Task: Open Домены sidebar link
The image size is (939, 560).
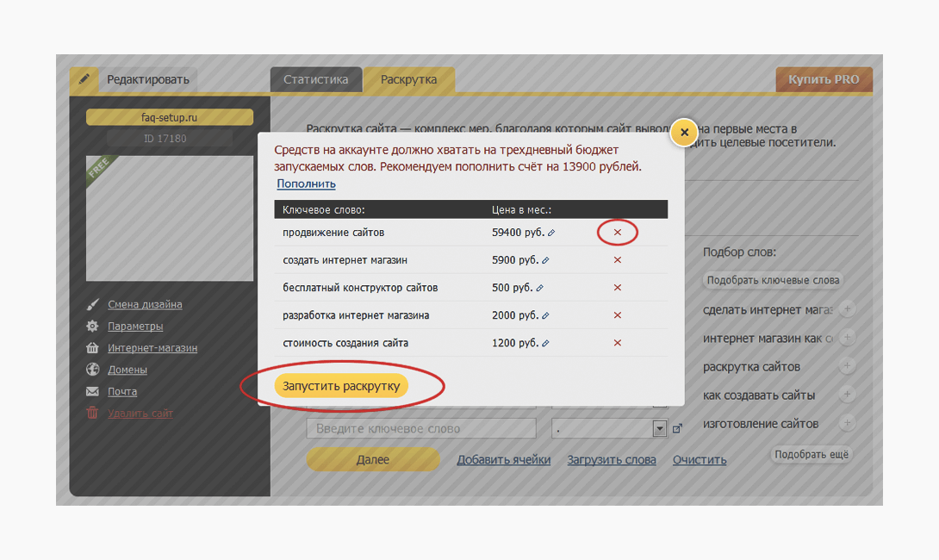Action: [x=127, y=370]
